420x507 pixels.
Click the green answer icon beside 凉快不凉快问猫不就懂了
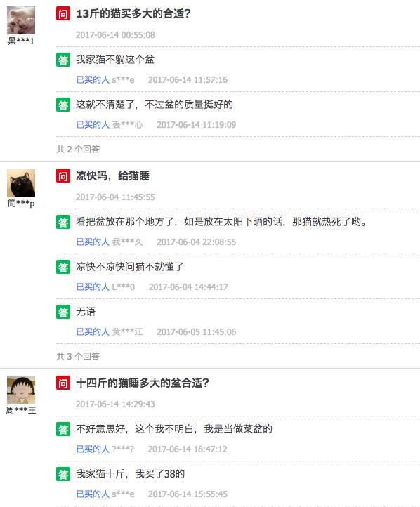63,267
